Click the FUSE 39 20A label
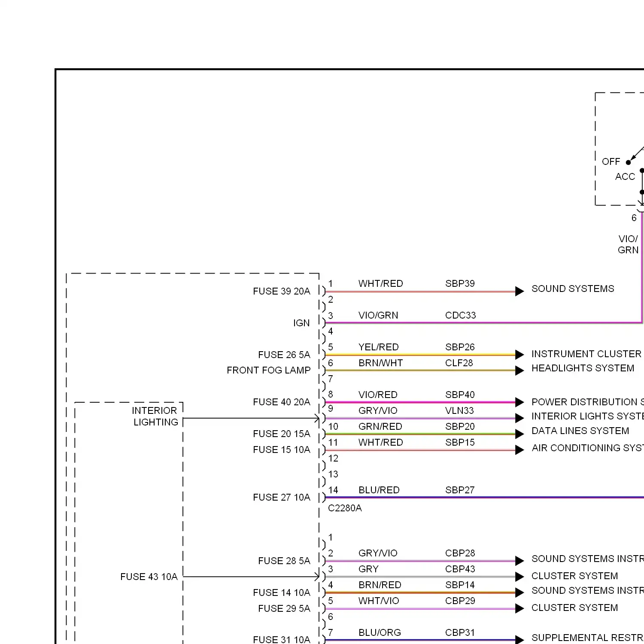The image size is (644, 644). pyautogui.click(x=281, y=291)
